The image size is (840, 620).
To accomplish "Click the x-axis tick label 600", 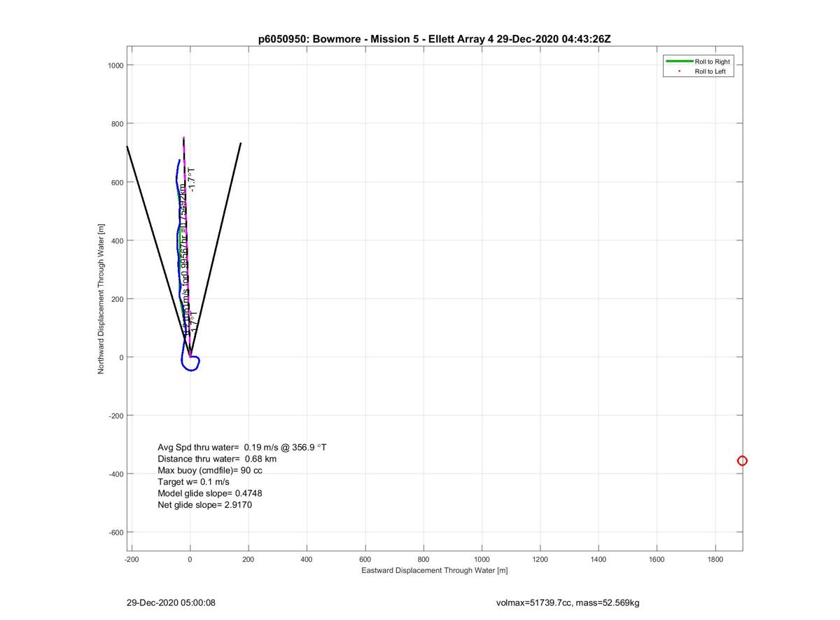I will (365, 560).
